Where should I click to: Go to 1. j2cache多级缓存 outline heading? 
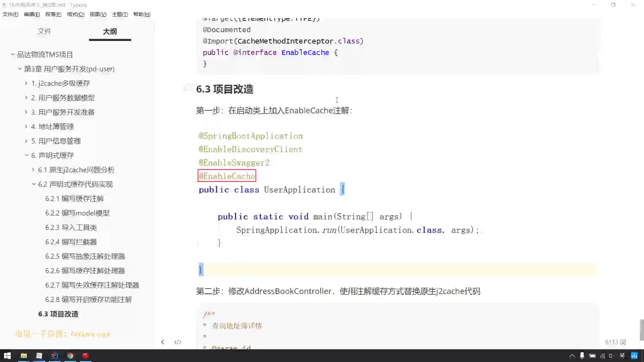click(61, 83)
